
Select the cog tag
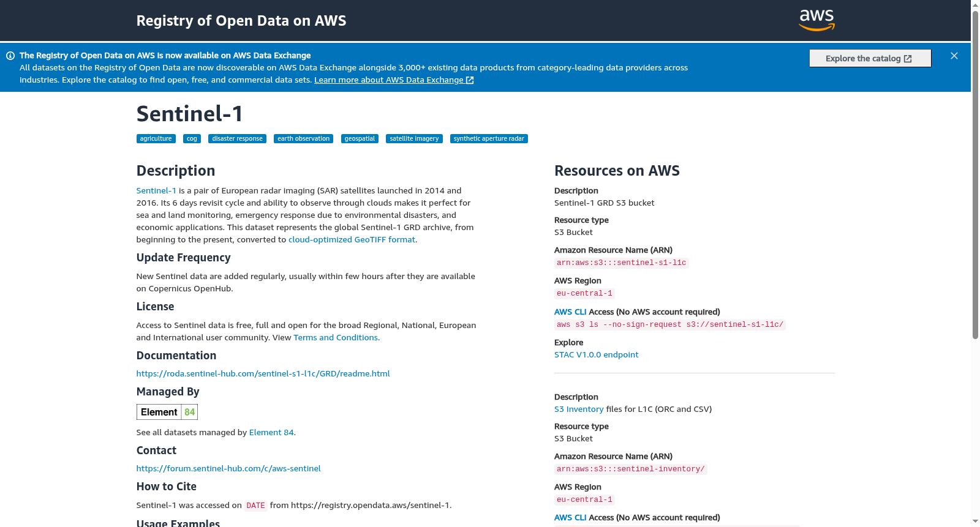click(x=192, y=139)
